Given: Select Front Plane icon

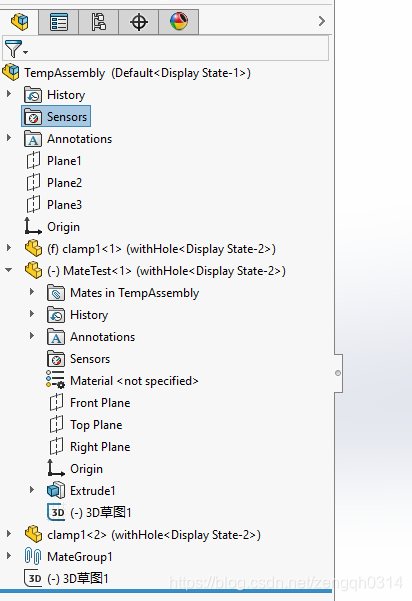Looking at the screenshot, I should 56,402.
